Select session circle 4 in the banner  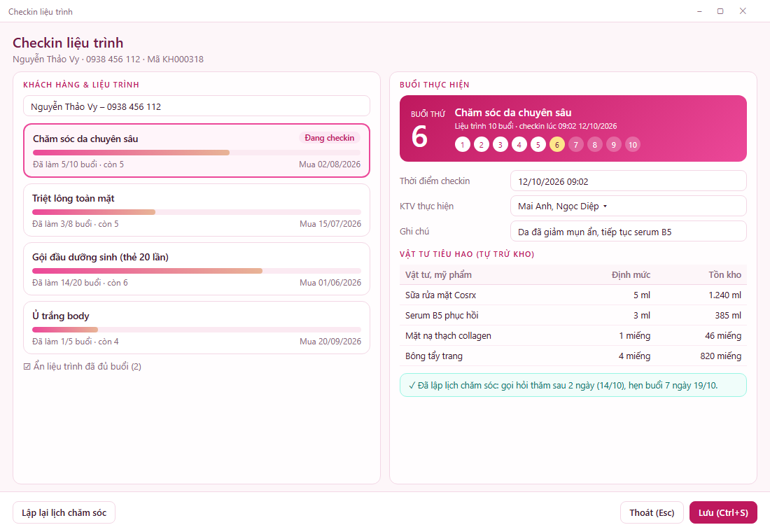point(519,144)
